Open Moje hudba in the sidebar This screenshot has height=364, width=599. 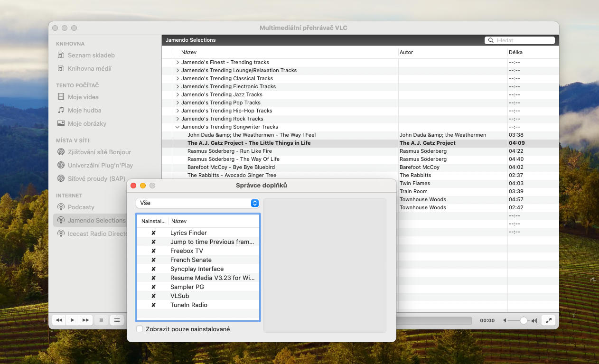[x=84, y=110]
